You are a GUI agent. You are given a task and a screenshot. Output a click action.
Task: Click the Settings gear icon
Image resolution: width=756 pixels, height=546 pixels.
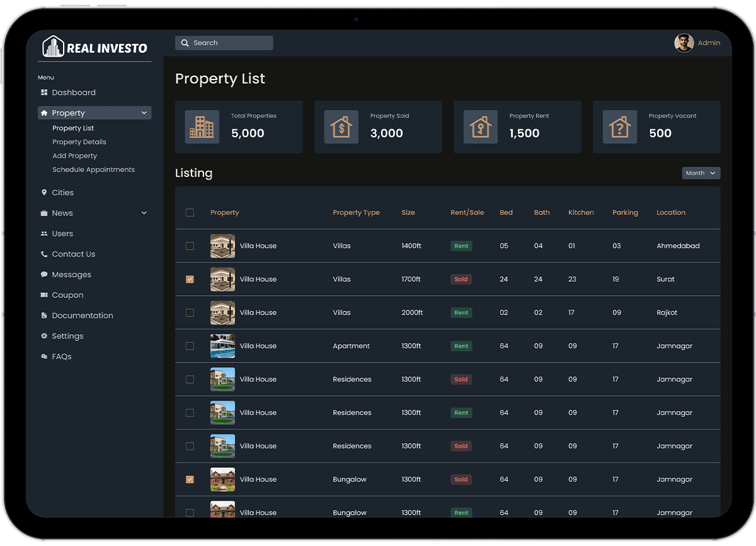44,336
